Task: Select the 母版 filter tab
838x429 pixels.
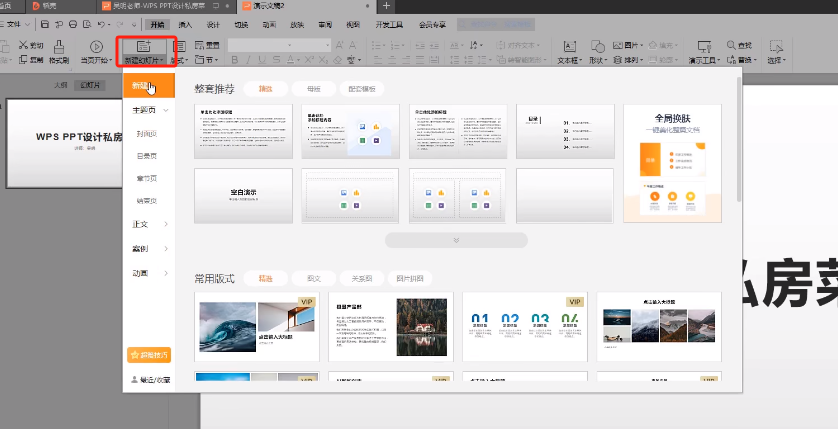Action: click(x=313, y=89)
